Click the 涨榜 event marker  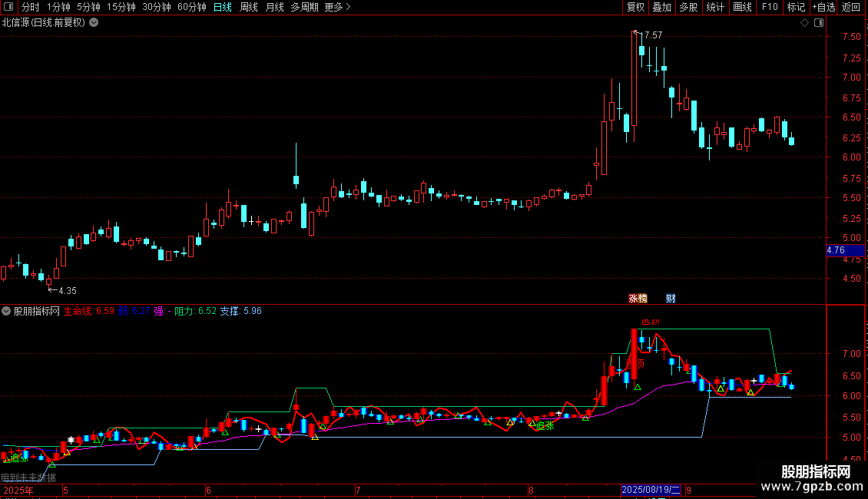click(638, 298)
